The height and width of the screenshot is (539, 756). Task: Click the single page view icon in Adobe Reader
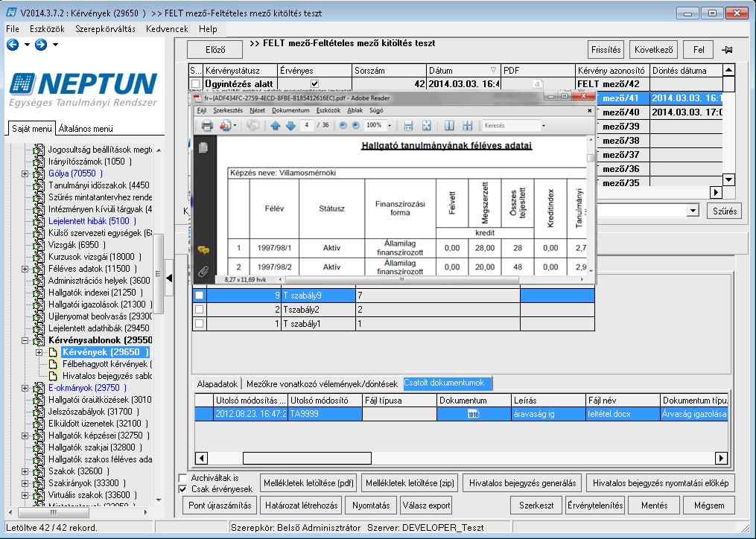point(449,126)
